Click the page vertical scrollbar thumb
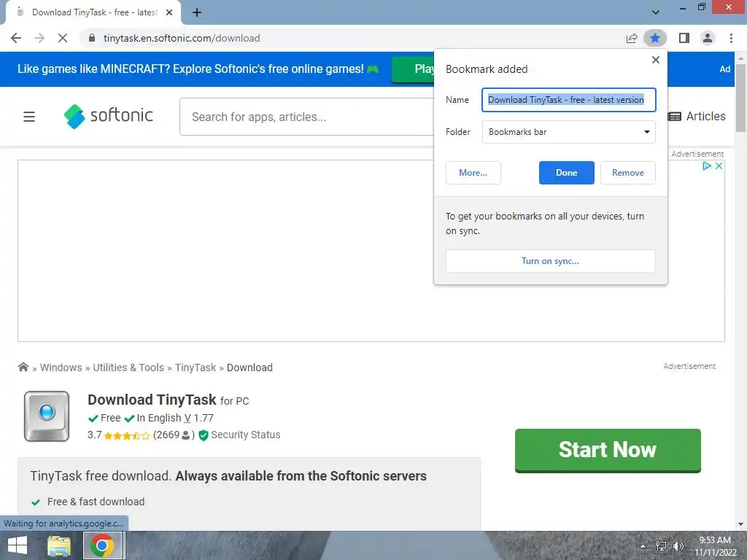This screenshot has height=560, width=747. (740, 98)
